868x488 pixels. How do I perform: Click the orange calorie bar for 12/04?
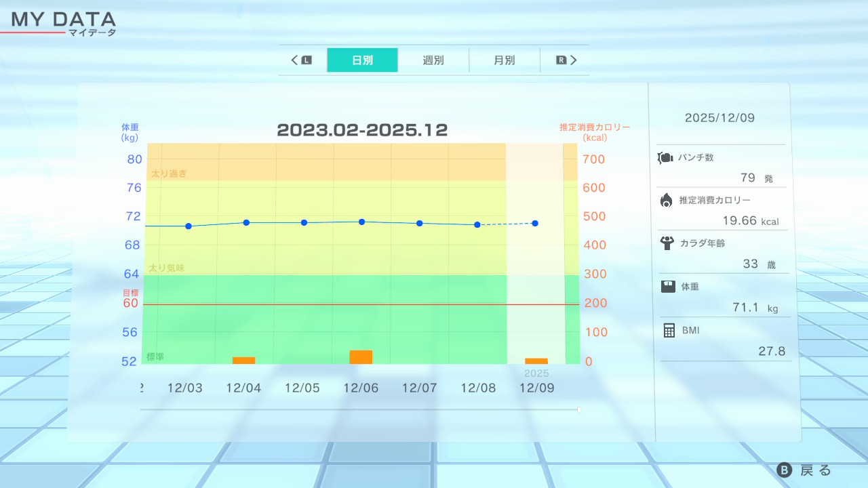[243, 360]
